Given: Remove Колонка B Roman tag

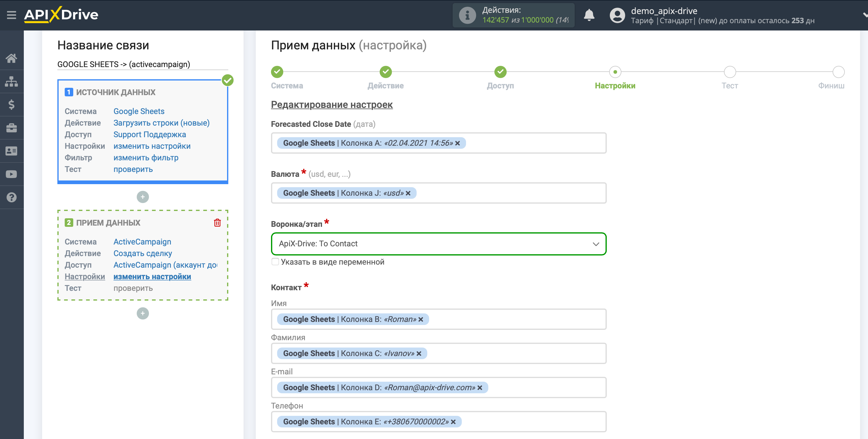Looking at the screenshot, I should click(421, 319).
